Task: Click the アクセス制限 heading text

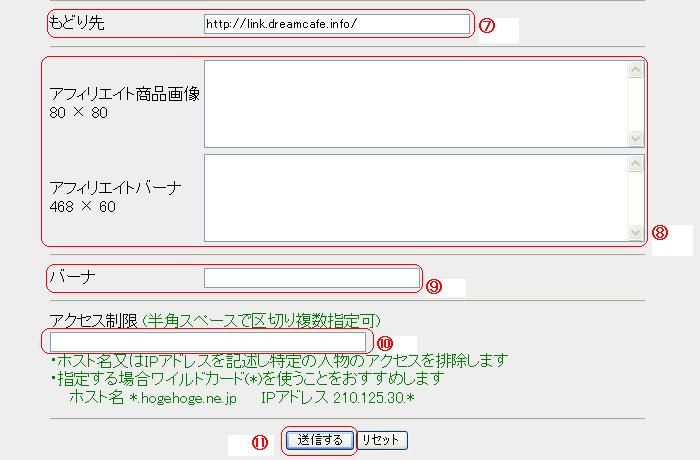Action: [93, 321]
